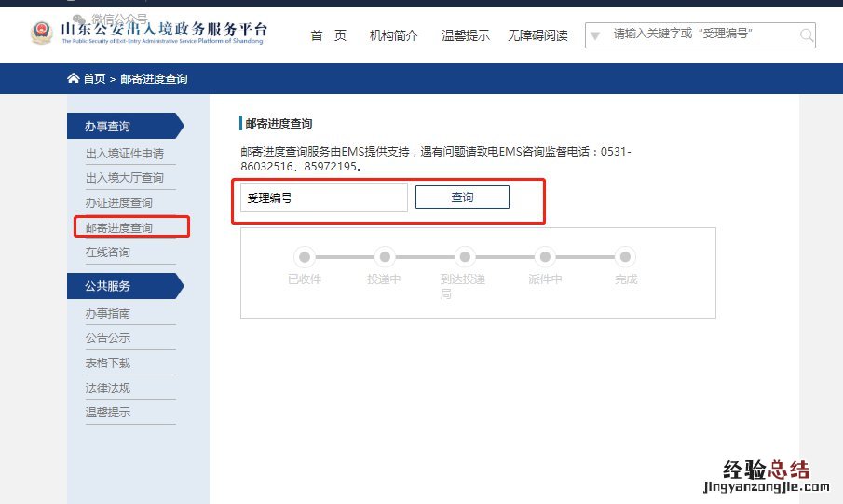The width and height of the screenshot is (843, 504).
Task: Select 办事查询 sidebar section header
Action: click(125, 126)
